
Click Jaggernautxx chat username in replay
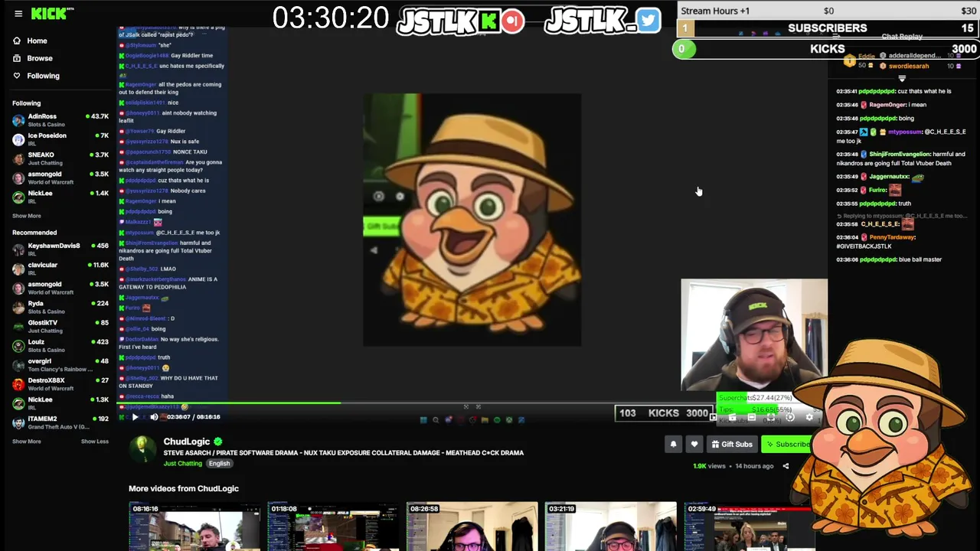889,177
